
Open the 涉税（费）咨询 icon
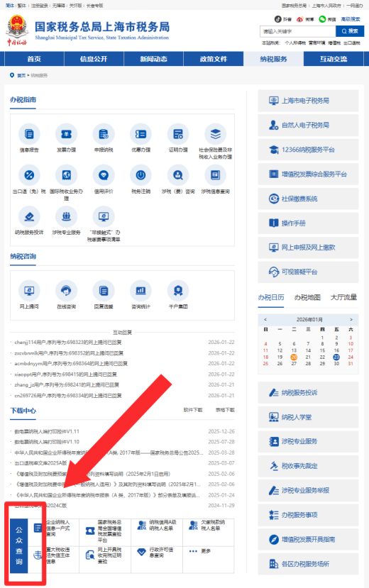[177, 175]
